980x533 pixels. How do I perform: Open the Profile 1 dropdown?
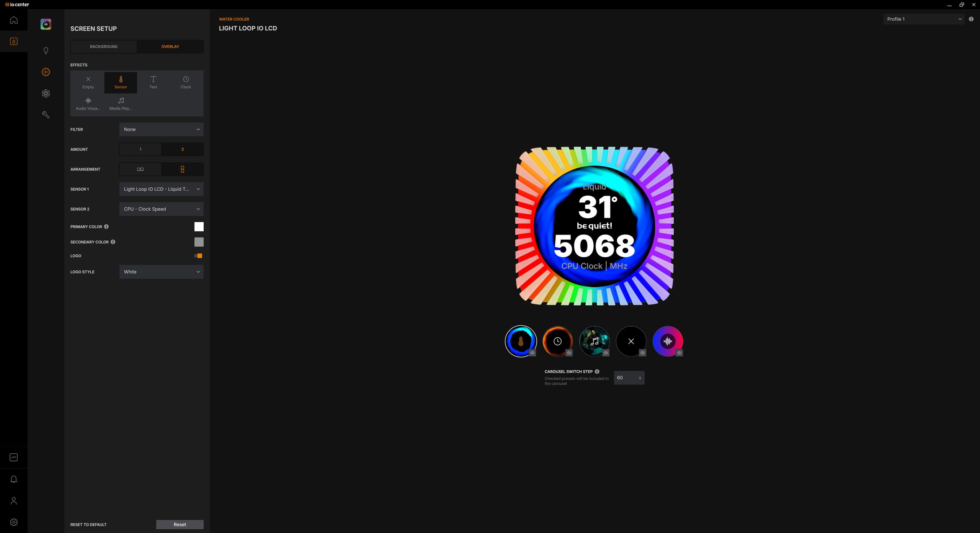[924, 19]
